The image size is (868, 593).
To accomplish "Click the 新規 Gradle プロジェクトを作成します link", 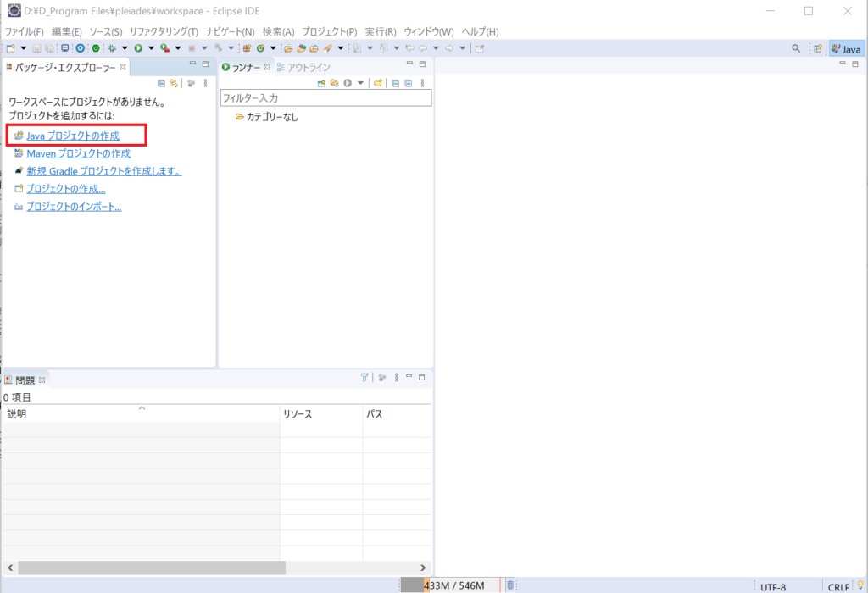I will pyautogui.click(x=104, y=171).
